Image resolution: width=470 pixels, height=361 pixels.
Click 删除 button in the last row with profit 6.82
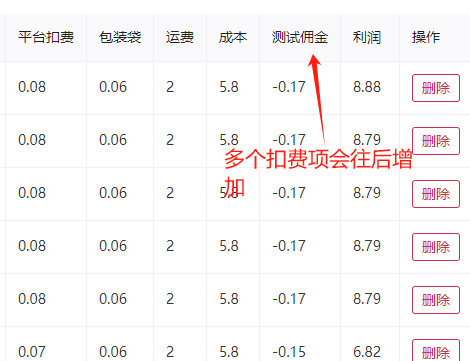436,351
